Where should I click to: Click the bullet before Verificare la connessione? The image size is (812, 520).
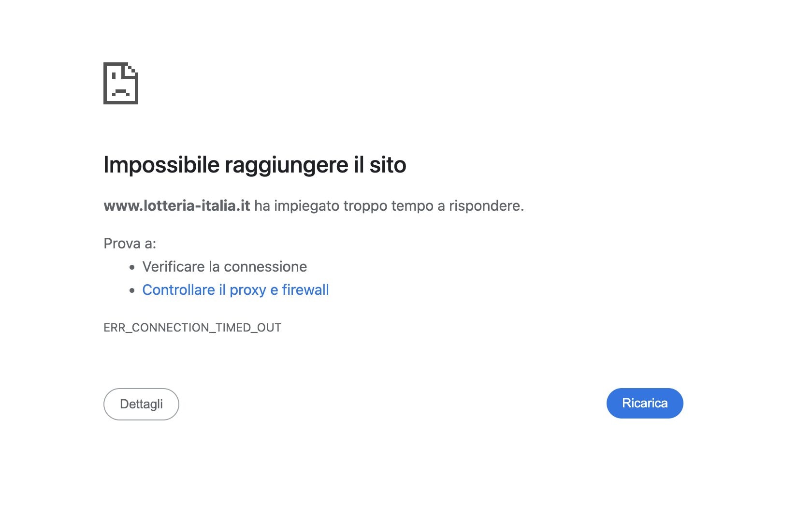132,267
